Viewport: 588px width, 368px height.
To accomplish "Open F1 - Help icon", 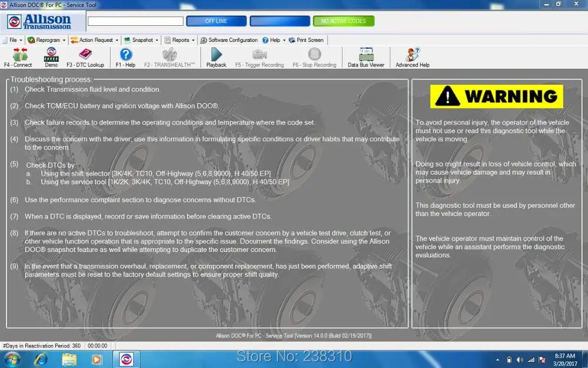I will 126,58.
